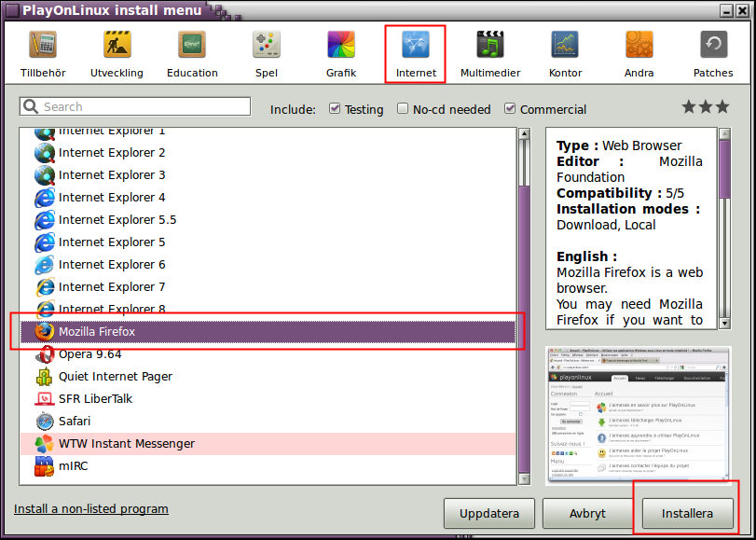Click the Internet Explorer 3 icon
This screenshot has height=540, width=756.
(x=45, y=175)
